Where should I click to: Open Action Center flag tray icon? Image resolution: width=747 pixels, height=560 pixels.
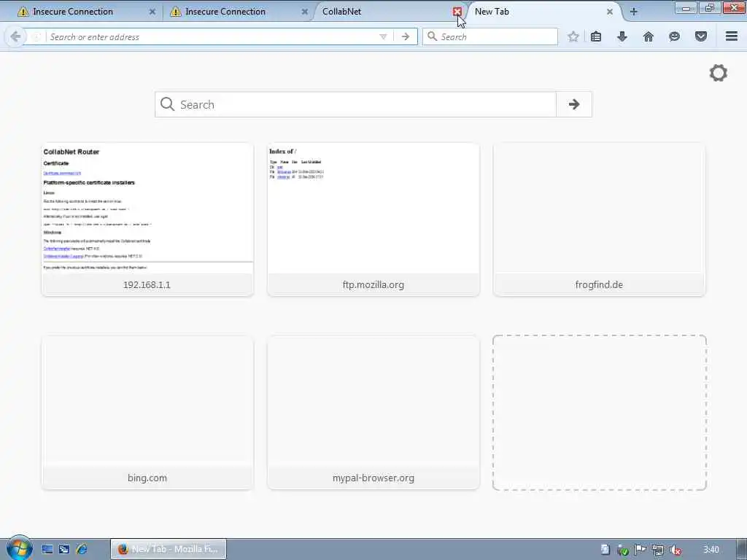640,550
